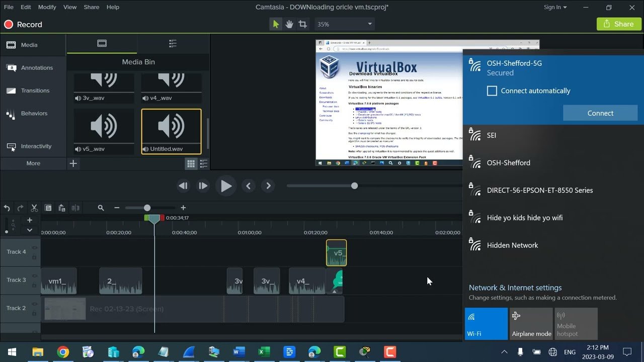The width and height of the screenshot is (644, 362).
Task: Open Google Chrome from taskbar
Action: [x=63, y=352]
